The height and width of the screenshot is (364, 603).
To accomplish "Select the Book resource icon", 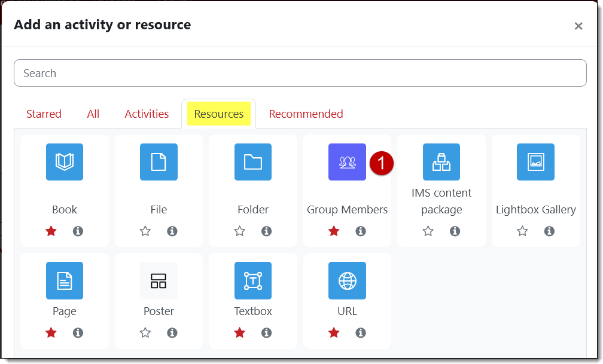I will tap(65, 162).
